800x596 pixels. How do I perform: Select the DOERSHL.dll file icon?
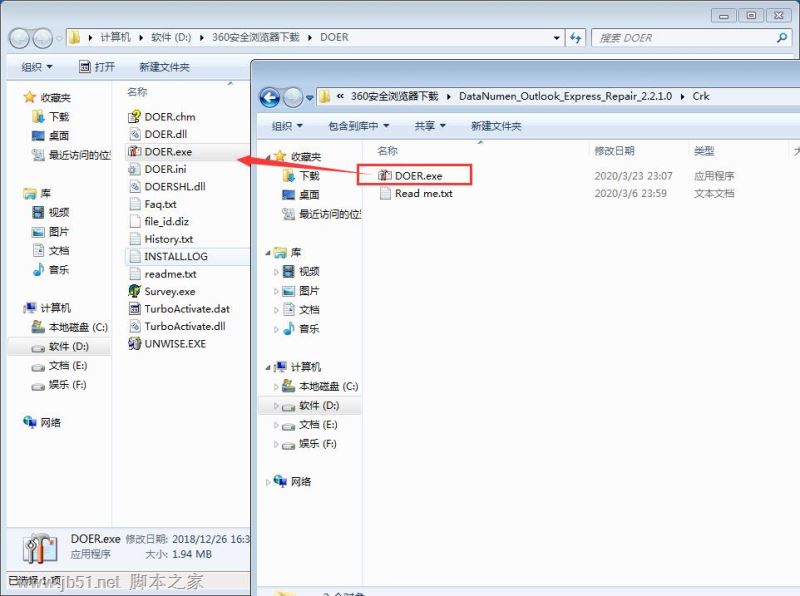coord(134,187)
